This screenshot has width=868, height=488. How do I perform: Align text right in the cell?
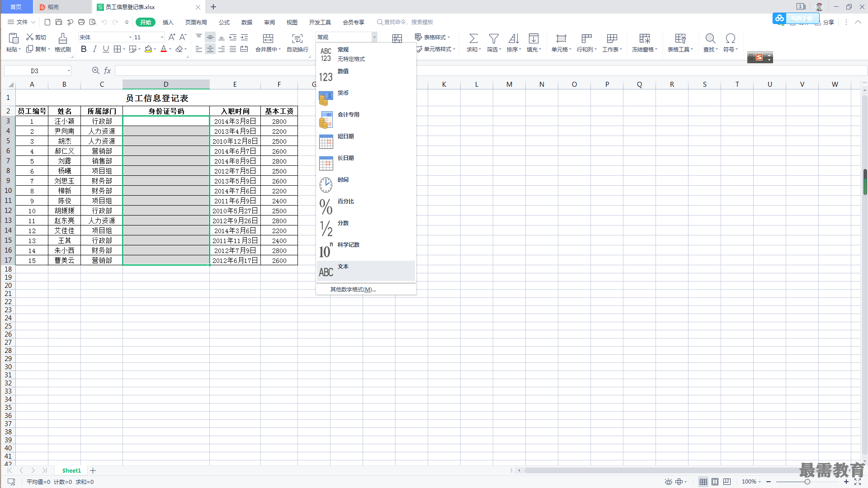tap(222, 49)
